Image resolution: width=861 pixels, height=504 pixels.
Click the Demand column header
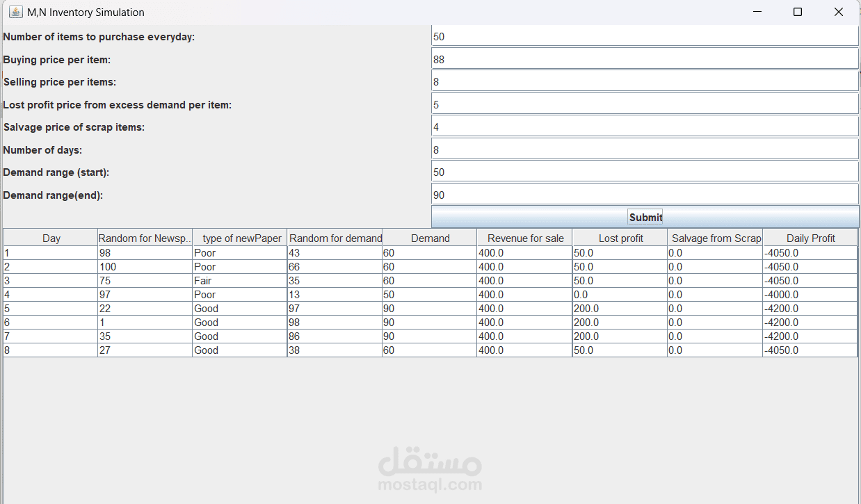pos(430,238)
